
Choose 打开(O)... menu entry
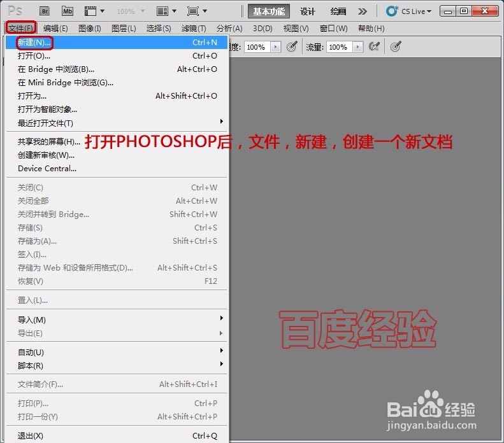(x=117, y=56)
